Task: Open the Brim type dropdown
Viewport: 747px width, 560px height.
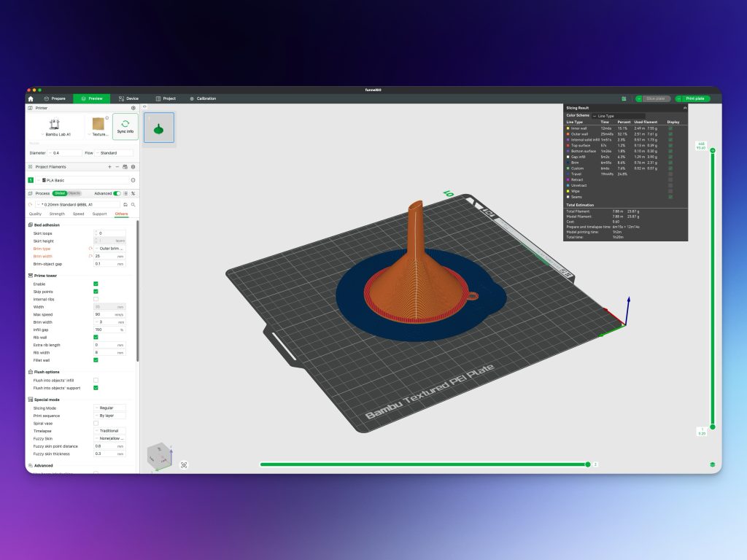Action: [110, 249]
